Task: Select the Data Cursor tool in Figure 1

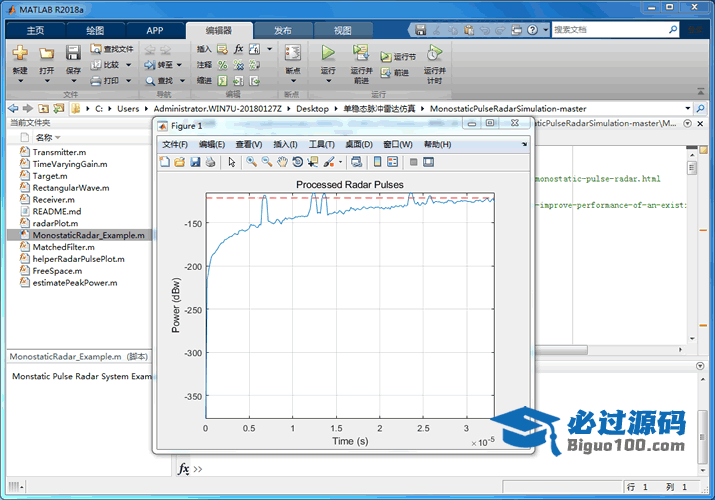Action: click(313, 162)
